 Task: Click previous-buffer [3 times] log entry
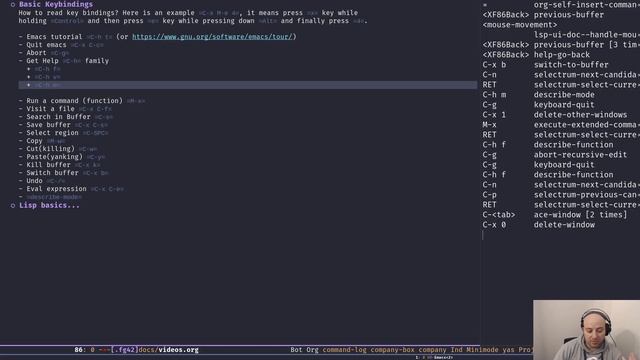(x=587, y=45)
